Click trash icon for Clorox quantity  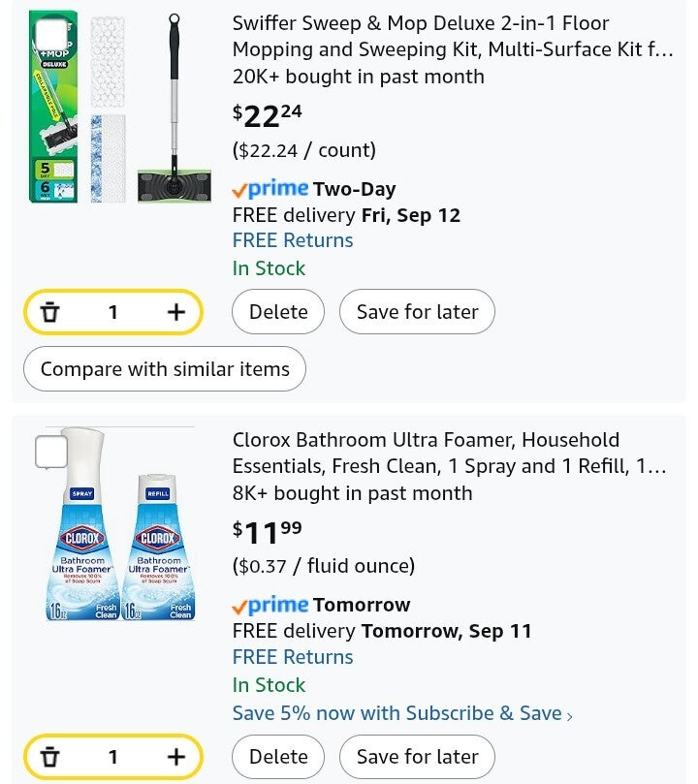tap(50, 757)
